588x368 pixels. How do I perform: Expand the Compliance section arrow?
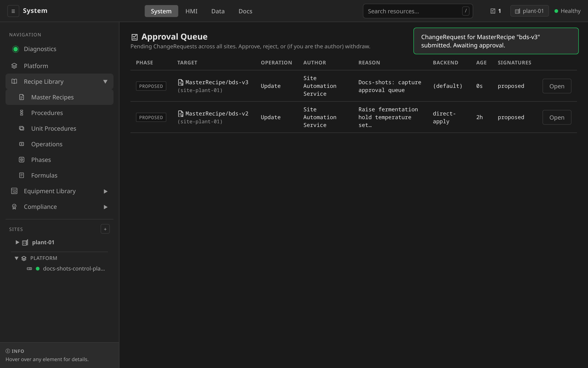coord(105,207)
